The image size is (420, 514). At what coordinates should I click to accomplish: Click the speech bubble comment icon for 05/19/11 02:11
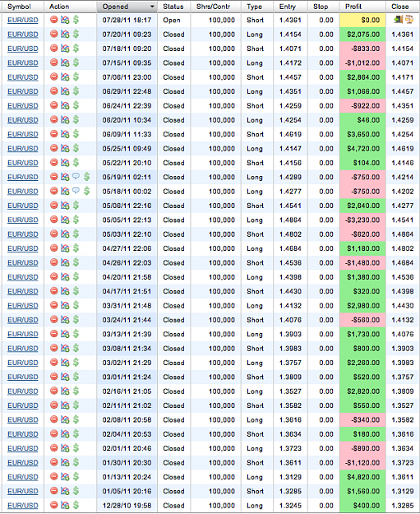point(76,177)
